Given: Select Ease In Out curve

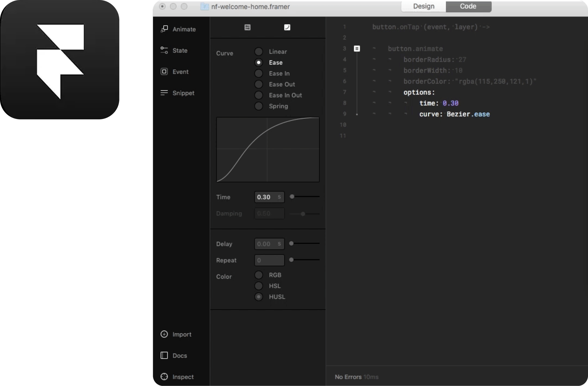Looking at the screenshot, I should pos(259,95).
